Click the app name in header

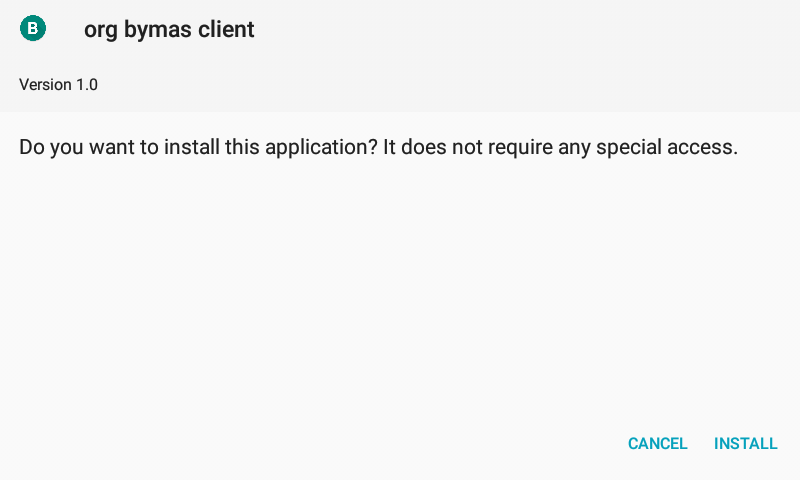pyautogui.click(x=169, y=29)
